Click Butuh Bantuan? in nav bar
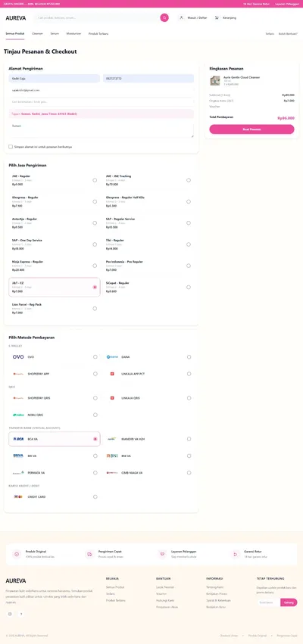This screenshot has width=303, height=644. [288, 34]
